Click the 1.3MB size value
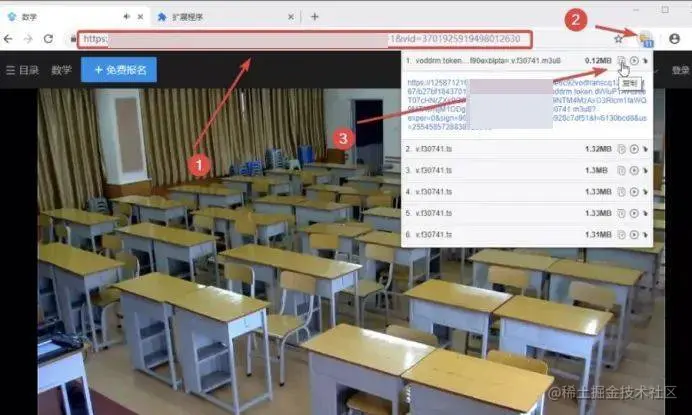The width and height of the screenshot is (692, 415). [596, 170]
